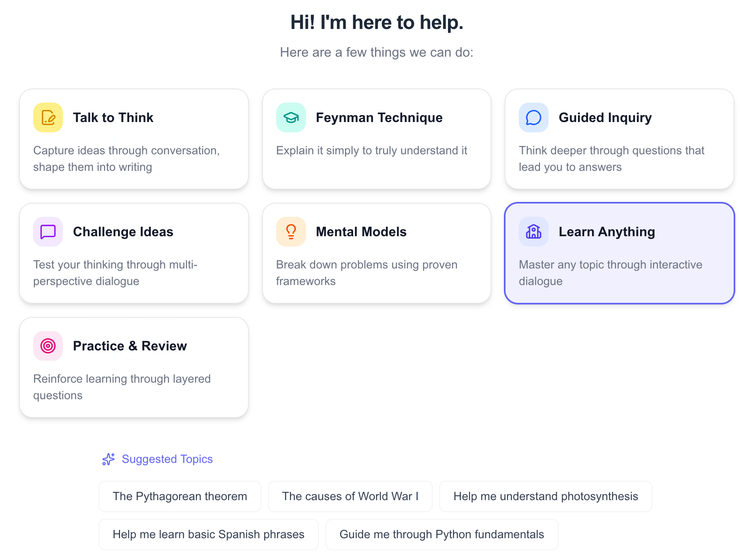Click the purple Challenge Ideas chat icon
The image size is (756, 556).
click(x=48, y=232)
